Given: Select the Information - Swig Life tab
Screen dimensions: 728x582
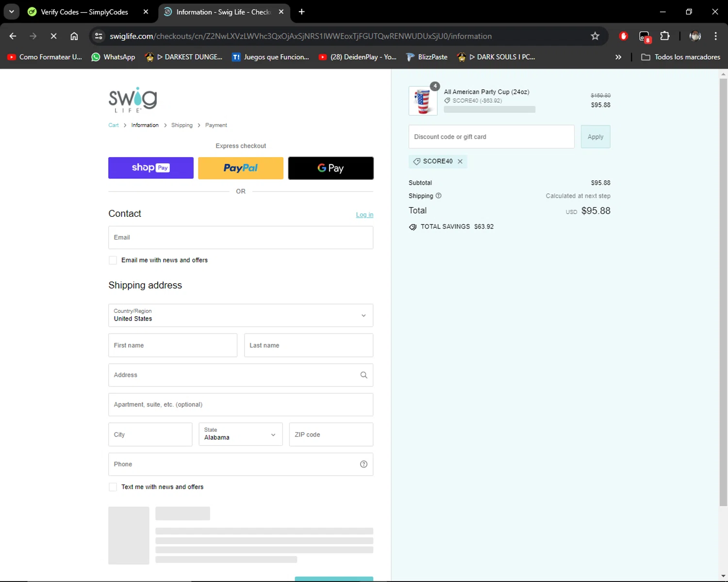Looking at the screenshot, I should (223, 12).
